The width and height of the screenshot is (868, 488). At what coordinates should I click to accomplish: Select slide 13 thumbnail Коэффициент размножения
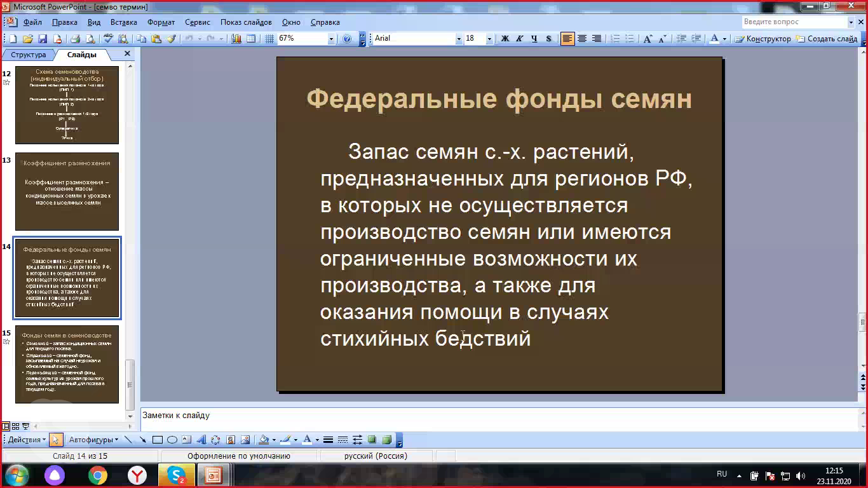[x=67, y=191]
